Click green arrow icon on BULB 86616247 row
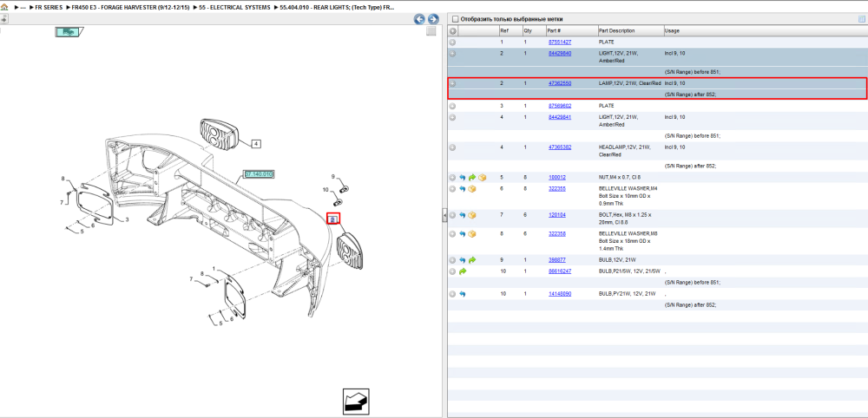 pos(463,271)
